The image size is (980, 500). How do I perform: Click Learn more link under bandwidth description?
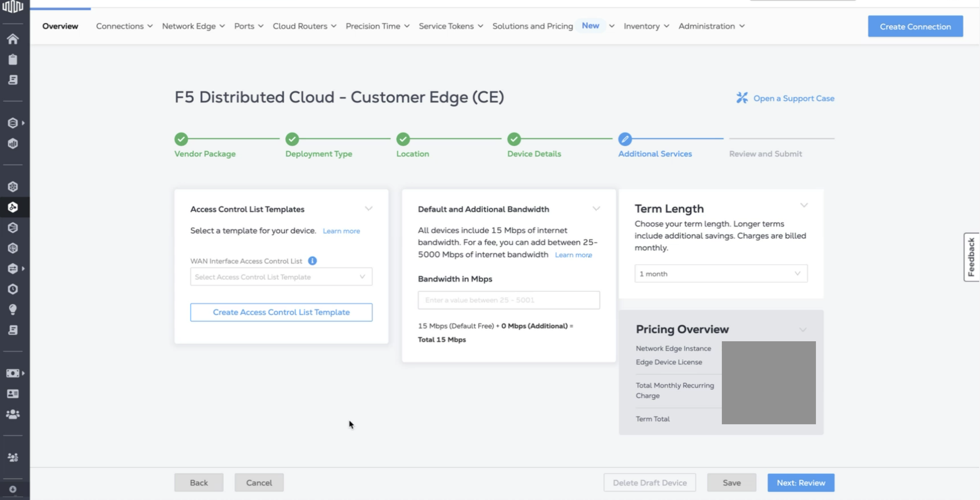(x=573, y=255)
